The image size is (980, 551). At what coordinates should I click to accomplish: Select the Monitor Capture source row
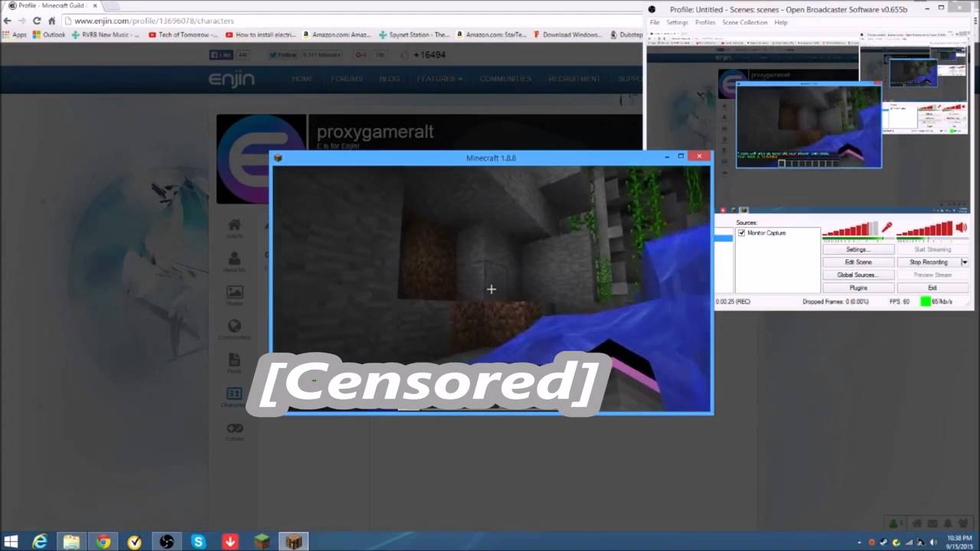777,233
